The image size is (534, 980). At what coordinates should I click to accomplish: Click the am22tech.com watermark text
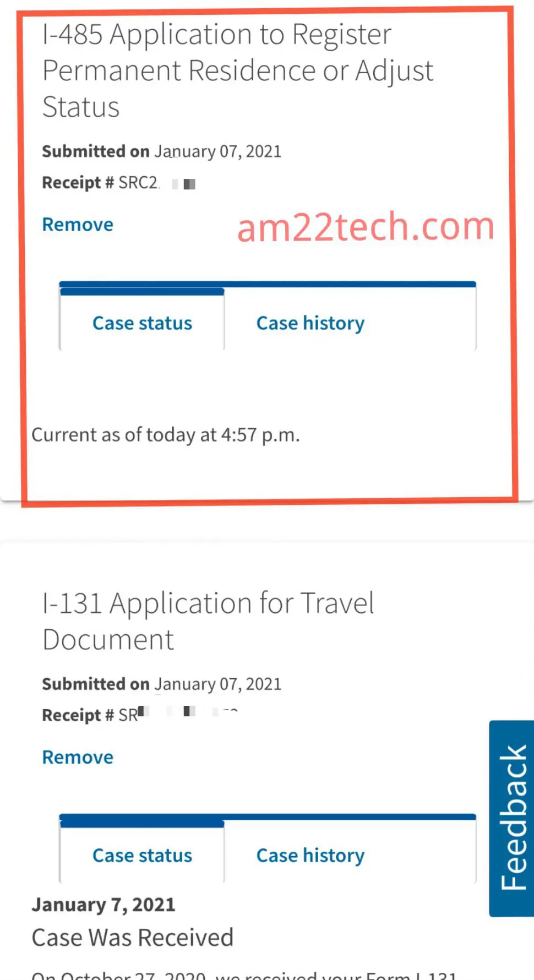coord(364,226)
